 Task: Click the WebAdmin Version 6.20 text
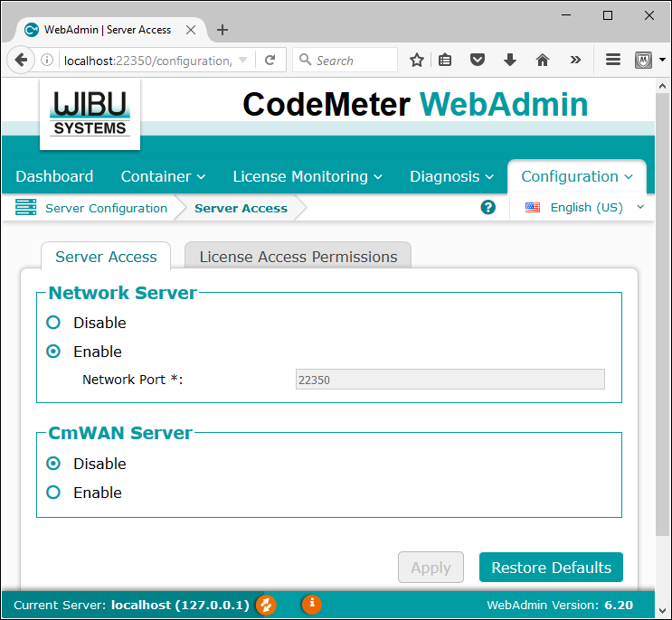pyautogui.click(x=560, y=605)
